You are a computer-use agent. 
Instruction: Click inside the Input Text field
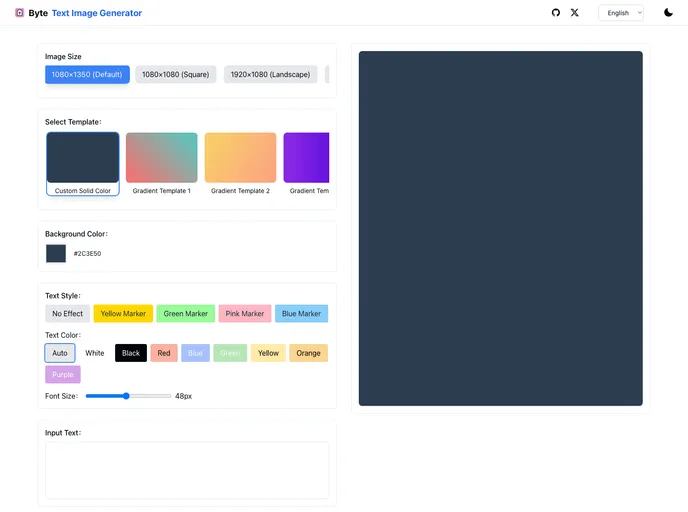point(187,470)
